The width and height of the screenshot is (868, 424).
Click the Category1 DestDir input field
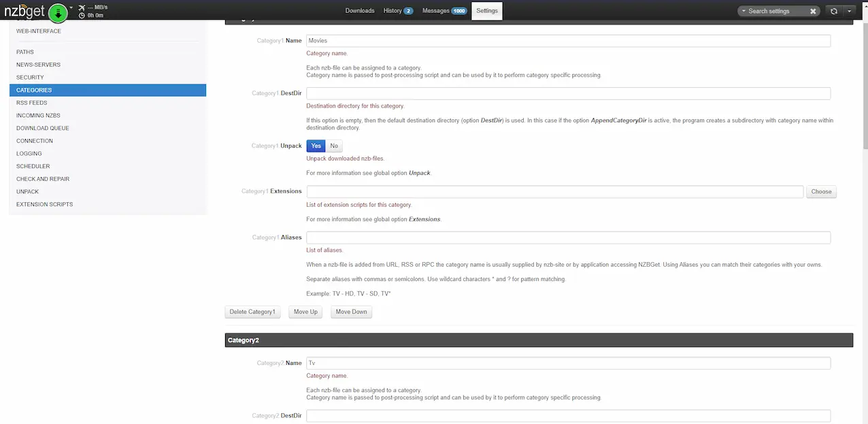coord(568,93)
